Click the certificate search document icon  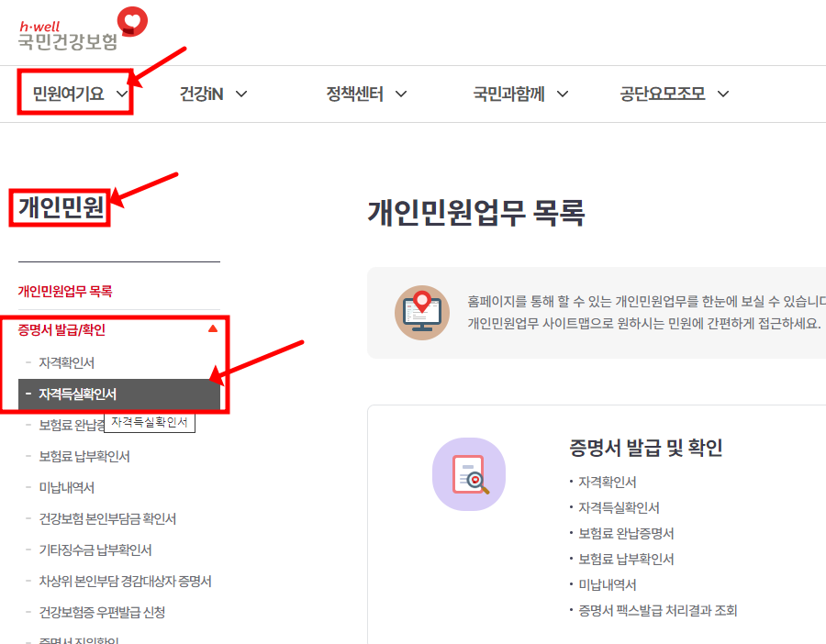pos(469,474)
